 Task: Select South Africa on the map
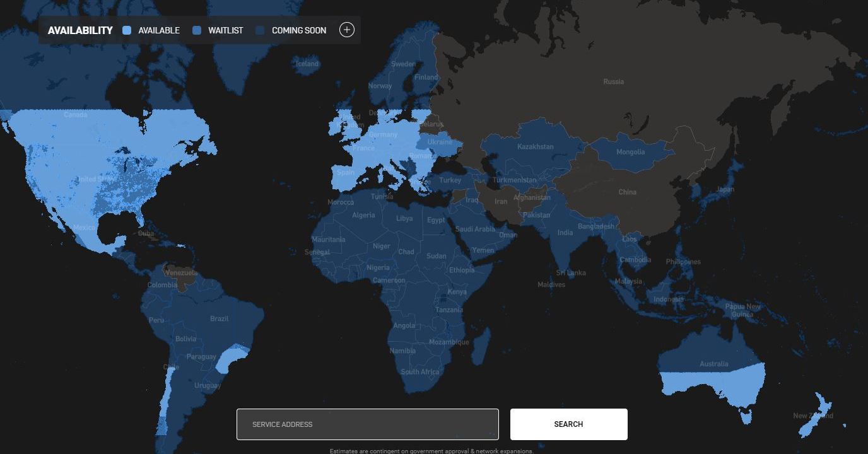(420, 371)
